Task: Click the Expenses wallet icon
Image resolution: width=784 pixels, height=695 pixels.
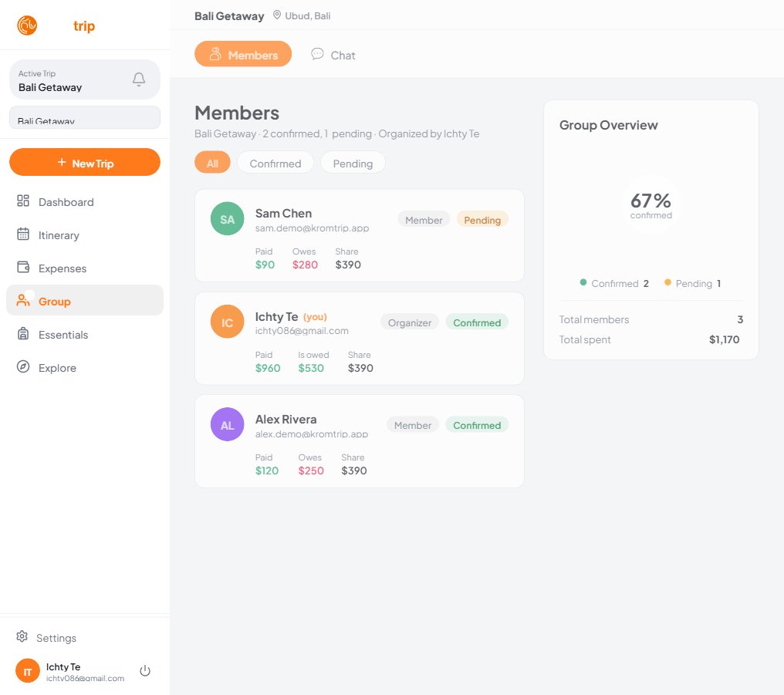Action: click(23, 268)
